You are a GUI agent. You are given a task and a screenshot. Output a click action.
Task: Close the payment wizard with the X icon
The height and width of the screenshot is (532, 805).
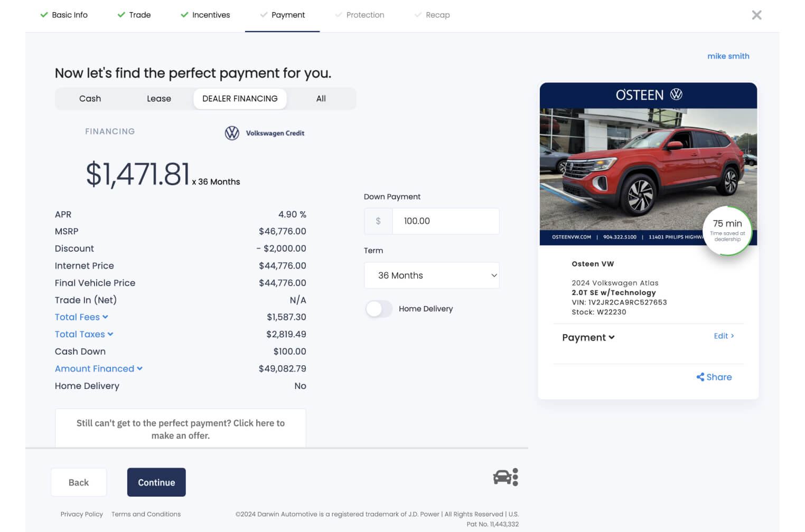[x=756, y=15]
